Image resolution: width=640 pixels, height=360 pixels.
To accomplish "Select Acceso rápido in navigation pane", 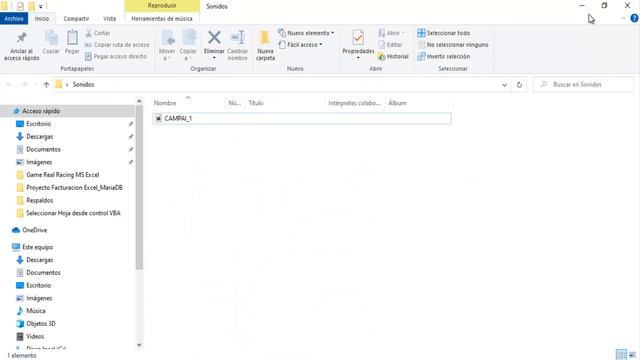I will (x=41, y=111).
